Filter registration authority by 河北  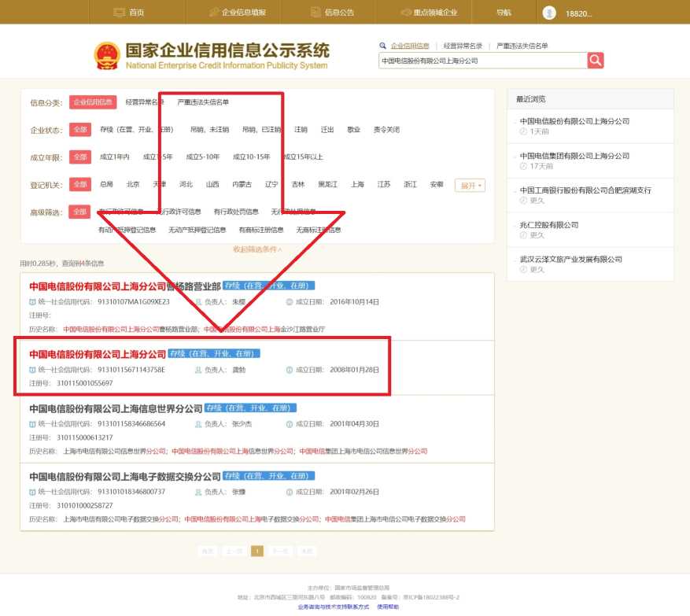click(186, 184)
